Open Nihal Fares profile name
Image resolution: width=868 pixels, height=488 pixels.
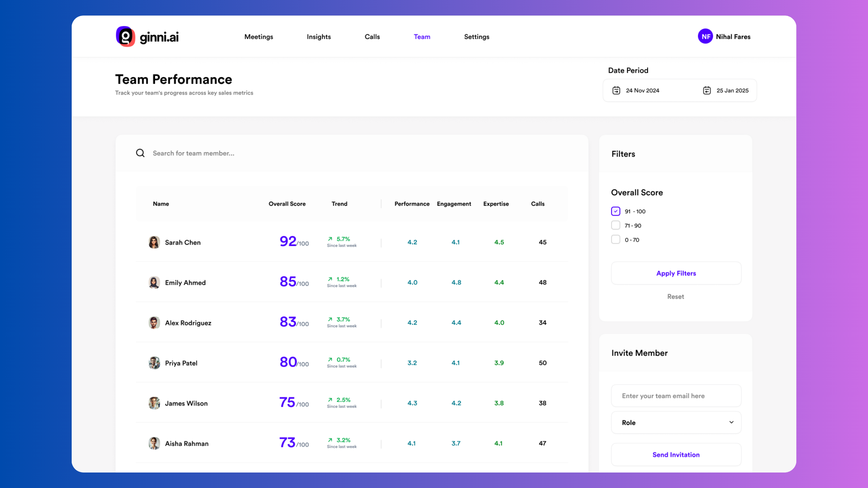733,37
